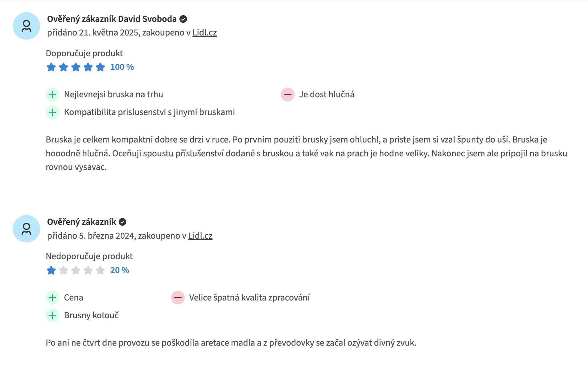Click the plus icon beside "Cena"
This screenshot has width=588, height=377.
click(x=53, y=297)
